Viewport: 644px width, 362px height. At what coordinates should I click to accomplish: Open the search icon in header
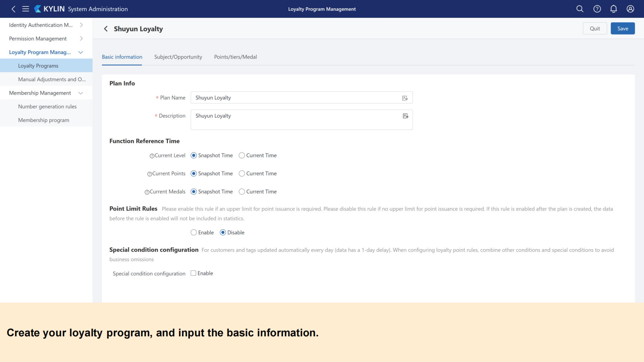click(580, 9)
